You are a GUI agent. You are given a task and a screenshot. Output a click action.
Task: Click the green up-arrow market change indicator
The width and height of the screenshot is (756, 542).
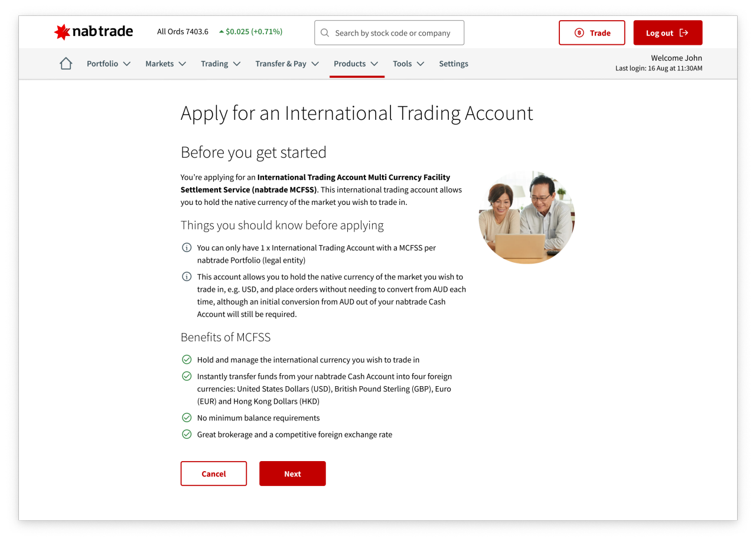coord(221,32)
